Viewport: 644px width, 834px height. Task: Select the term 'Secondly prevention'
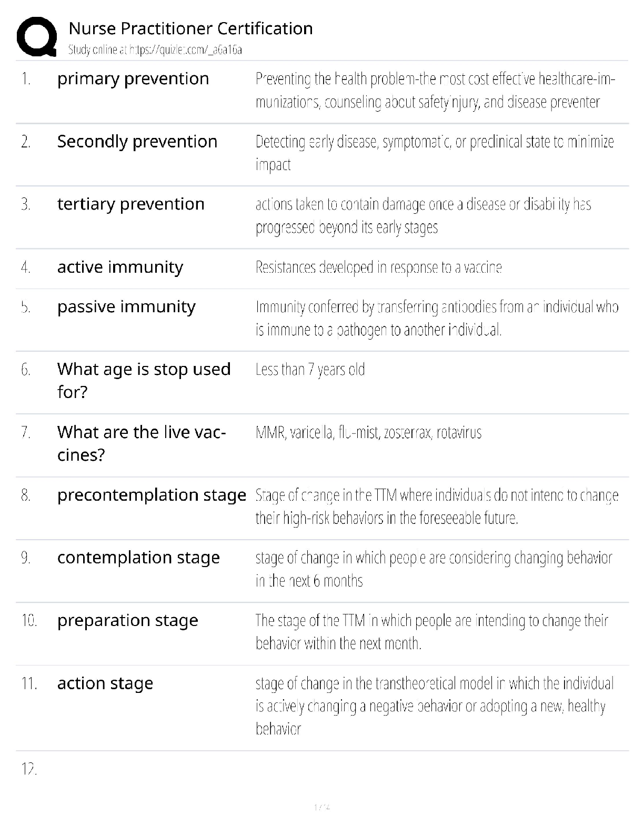[x=137, y=142]
